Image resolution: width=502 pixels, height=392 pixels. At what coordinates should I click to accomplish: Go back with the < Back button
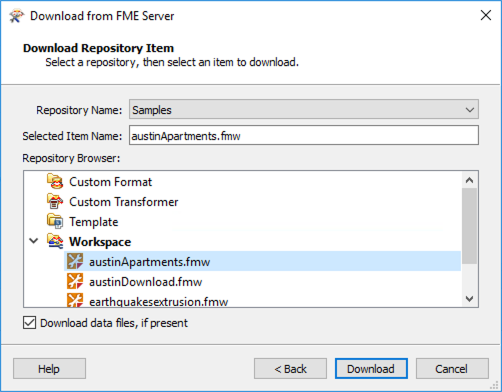coord(290,369)
